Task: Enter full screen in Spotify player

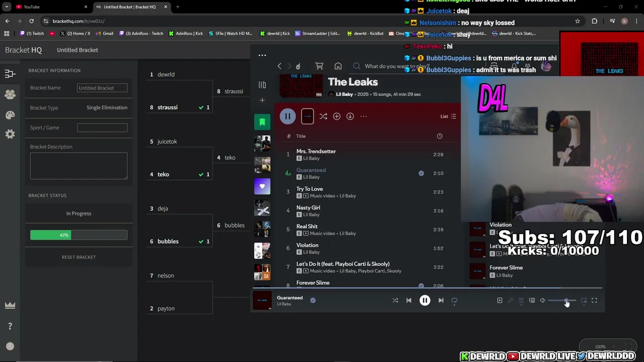Action: 594,300
